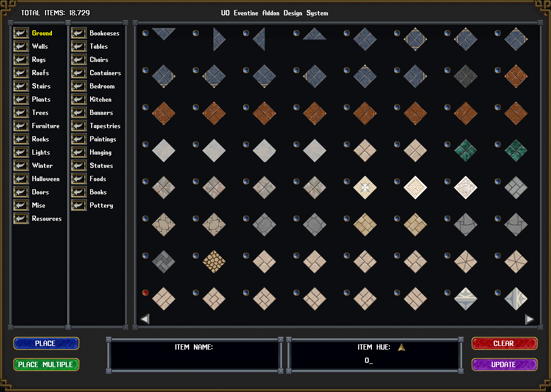551x392 pixels.
Task: Choose the radio button beside the first green marble tile
Action: click(447, 144)
